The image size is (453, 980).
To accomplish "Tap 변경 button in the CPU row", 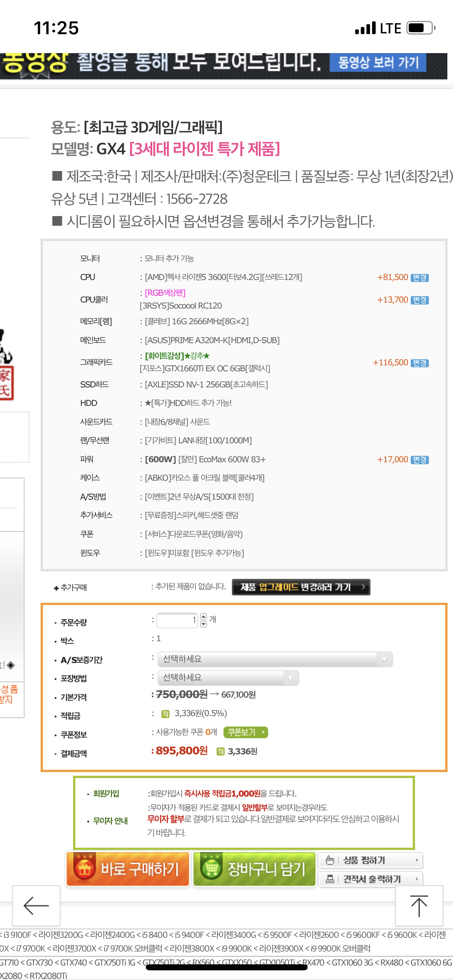I will 420,278.
